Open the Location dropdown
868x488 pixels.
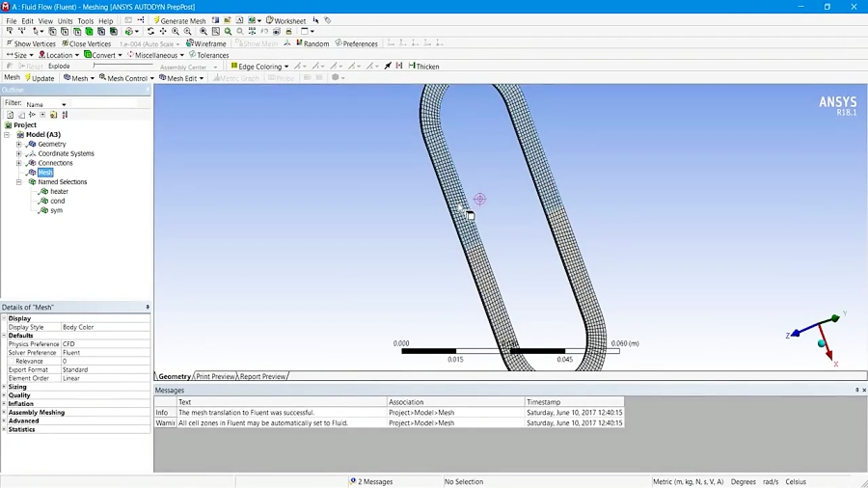pos(59,55)
